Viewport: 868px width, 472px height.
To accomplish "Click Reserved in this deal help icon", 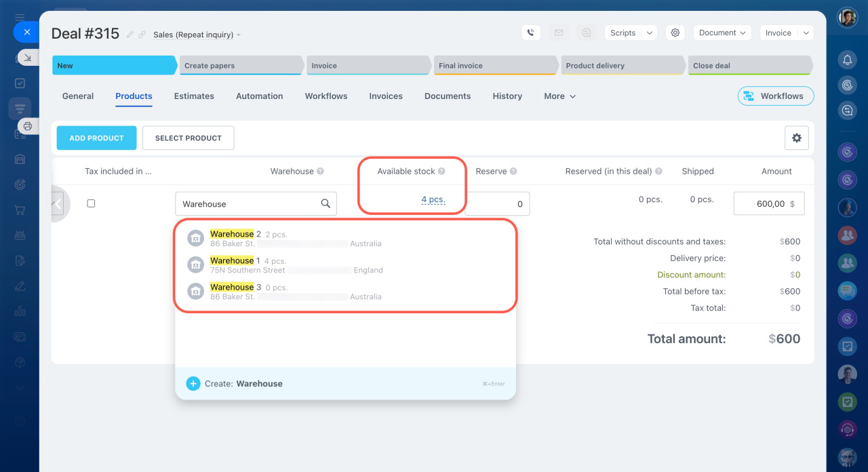I will 658,172.
